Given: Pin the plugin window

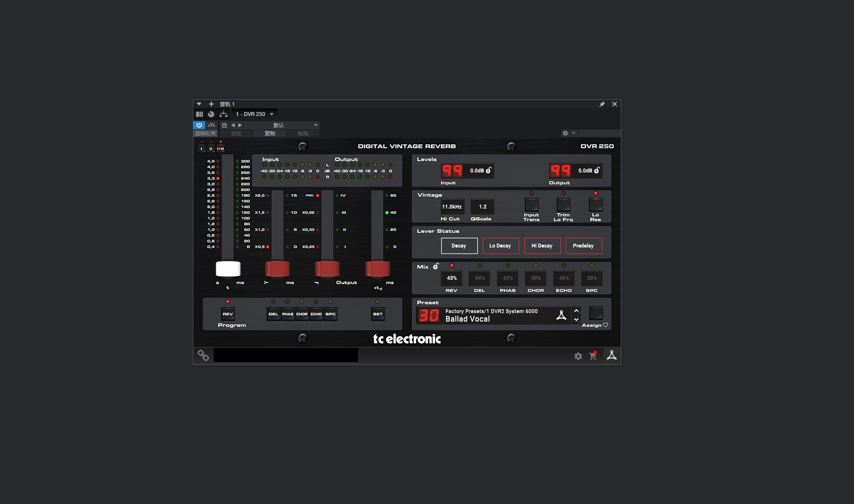Looking at the screenshot, I should tap(602, 104).
